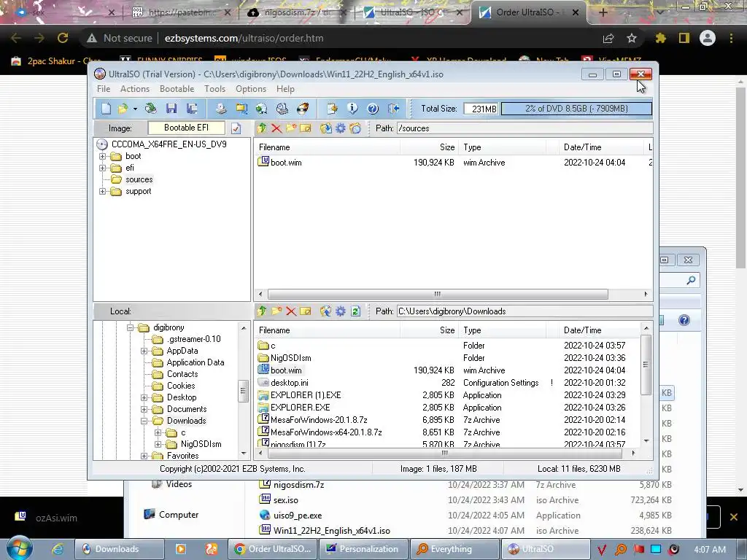Select uiso9_pe.exe in the Explorer window
The width and height of the screenshot is (747, 560).
pyautogui.click(x=298, y=516)
